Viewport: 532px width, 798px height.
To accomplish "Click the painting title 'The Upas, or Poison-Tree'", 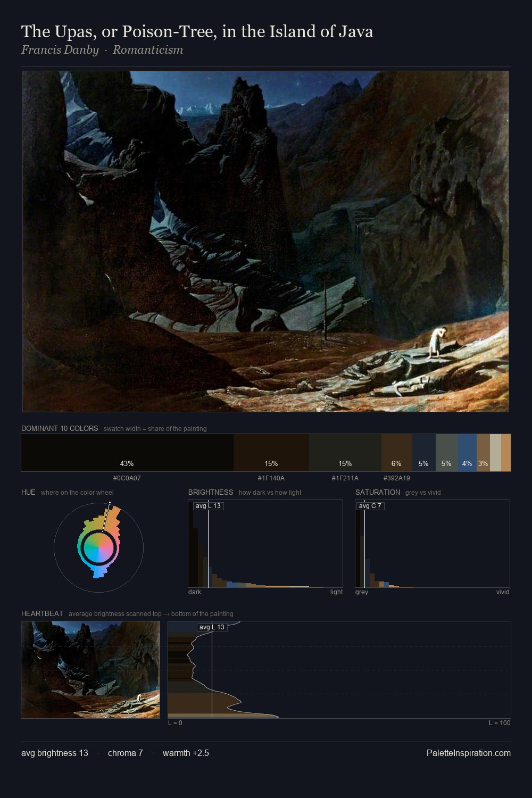I will click(x=197, y=32).
